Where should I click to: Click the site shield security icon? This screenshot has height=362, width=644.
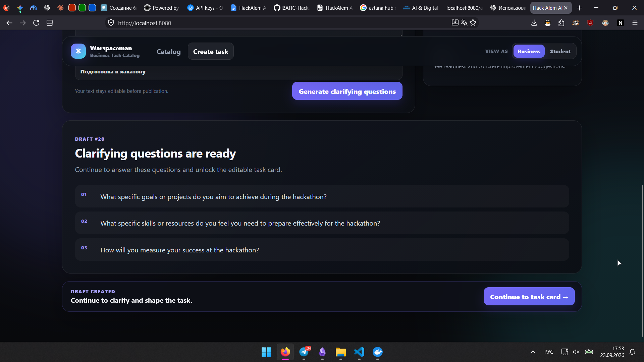(111, 23)
